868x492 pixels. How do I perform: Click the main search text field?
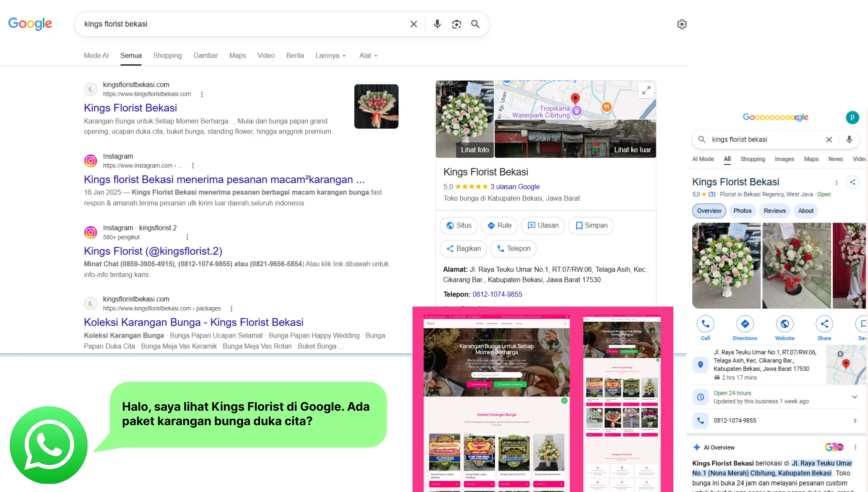pyautogui.click(x=243, y=24)
